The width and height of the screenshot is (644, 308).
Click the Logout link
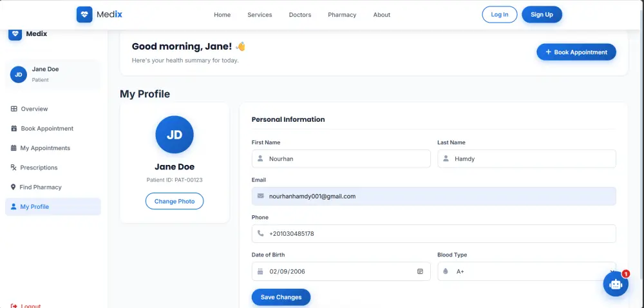point(26,306)
